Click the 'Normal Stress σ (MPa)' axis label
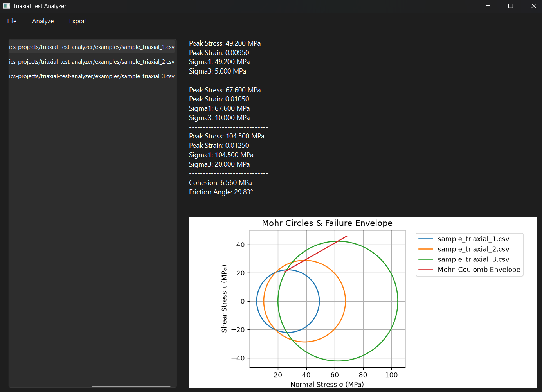Screen dimensions: 542x392 (x=327, y=385)
